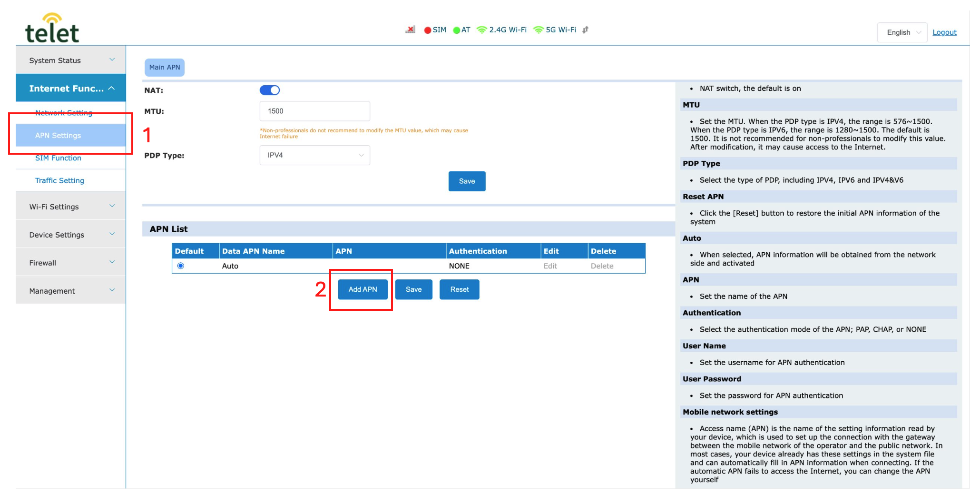Click the telet logo
The height and width of the screenshot is (495, 980).
point(52,29)
